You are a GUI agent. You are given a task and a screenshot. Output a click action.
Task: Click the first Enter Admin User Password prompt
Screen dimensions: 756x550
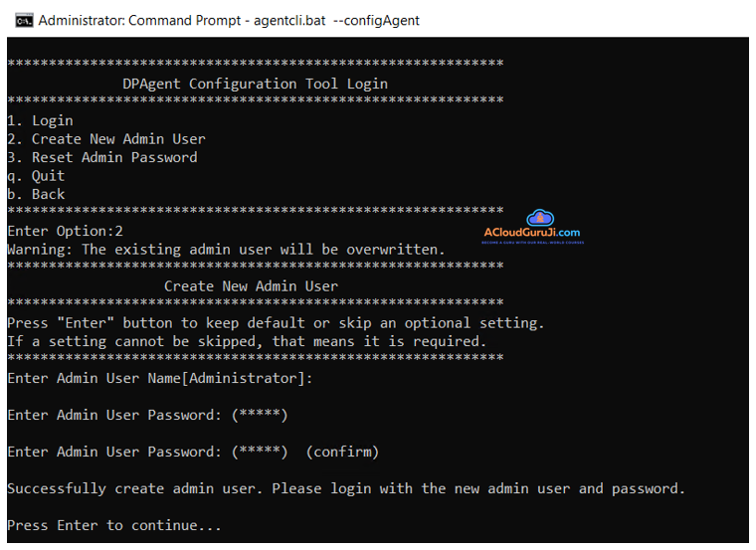pyautogui.click(x=147, y=415)
